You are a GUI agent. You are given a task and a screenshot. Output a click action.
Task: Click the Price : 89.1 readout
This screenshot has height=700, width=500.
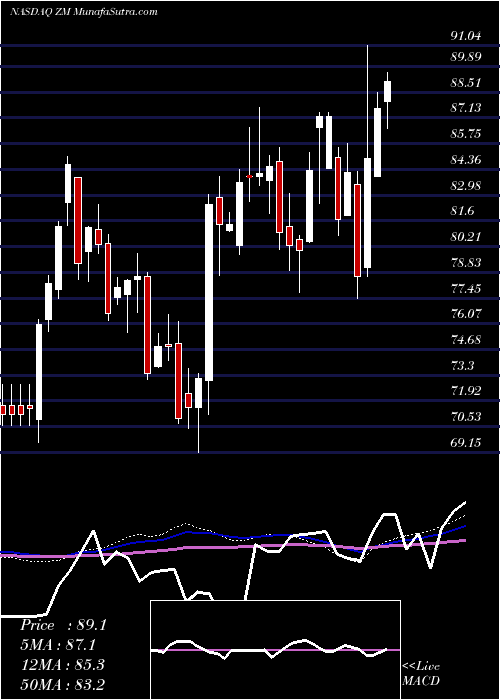(63, 625)
